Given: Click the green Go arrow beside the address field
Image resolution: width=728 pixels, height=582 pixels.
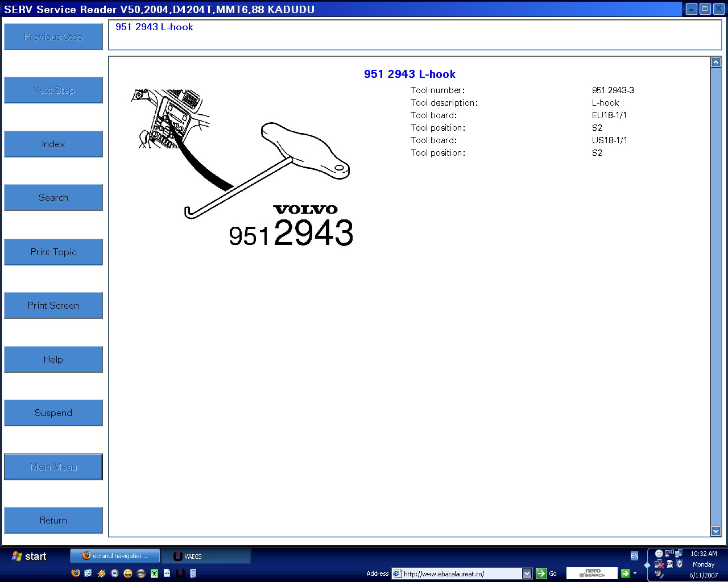Looking at the screenshot, I should point(541,573).
